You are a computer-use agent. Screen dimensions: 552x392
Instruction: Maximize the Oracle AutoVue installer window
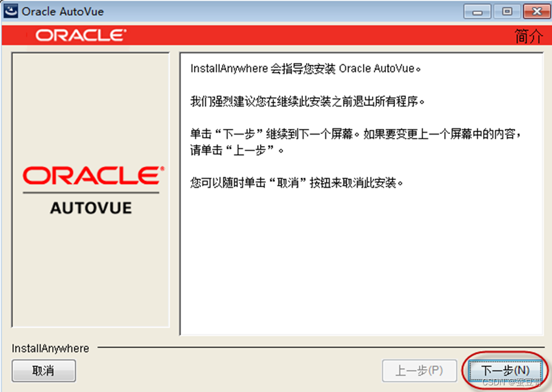(507, 12)
